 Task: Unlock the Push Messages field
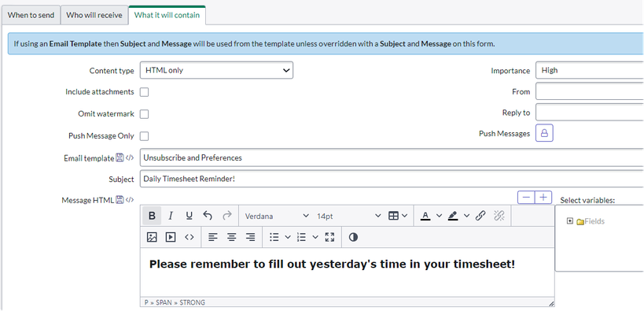pyautogui.click(x=545, y=133)
